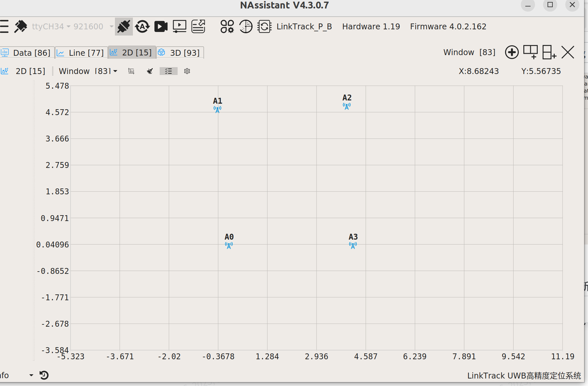Click the data export icon
Viewport: 588px width, 386px height.
point(198,27)
